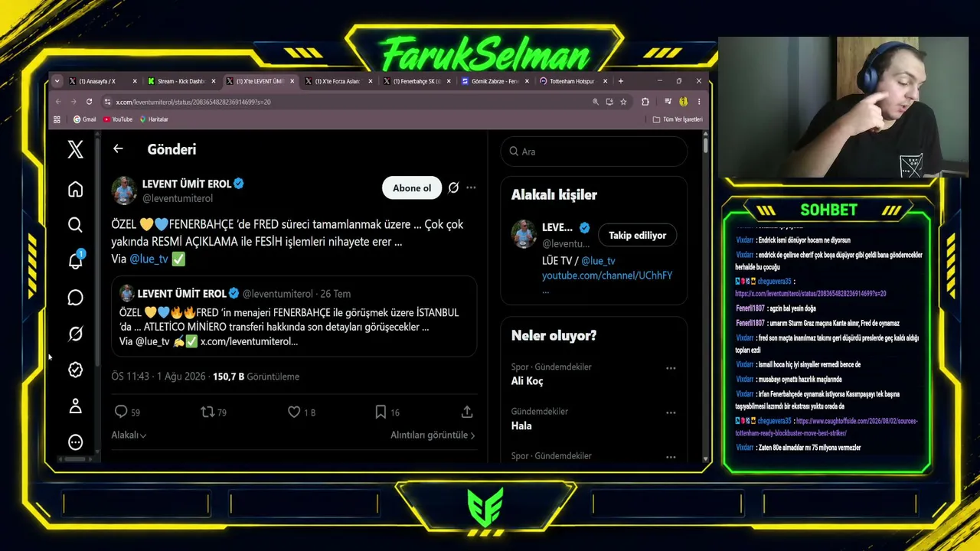This screenshot has height=551, width=980.
Task: Open the Explore search icon in sidebar
Action: (x=75, y=225)
